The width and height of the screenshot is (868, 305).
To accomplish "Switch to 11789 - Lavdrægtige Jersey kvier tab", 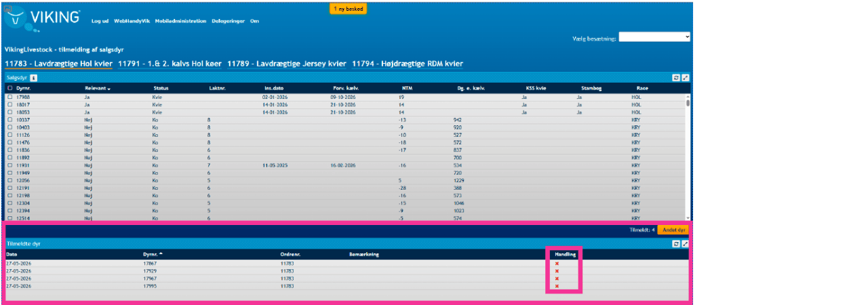I will pos(286,63).
